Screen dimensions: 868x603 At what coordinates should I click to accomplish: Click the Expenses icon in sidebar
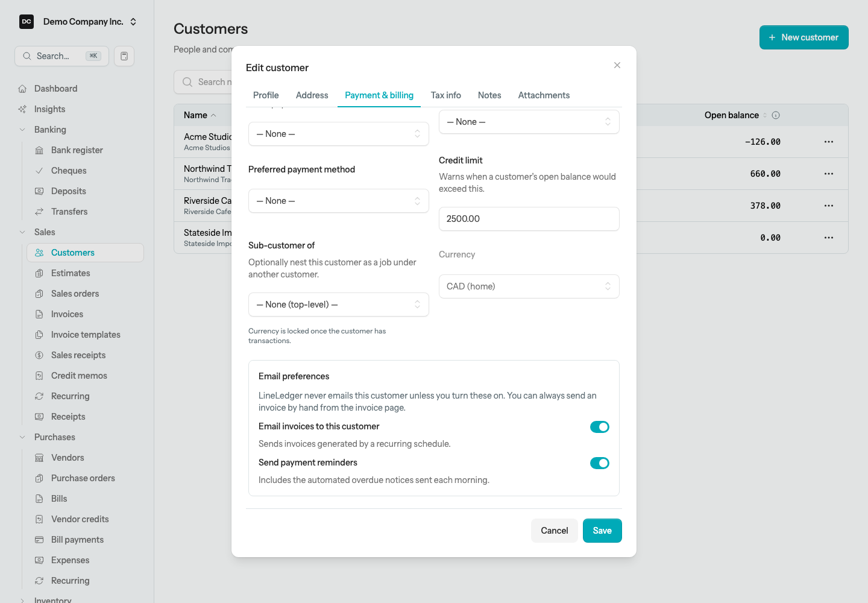pyautogui.click(x=39, y=560)
